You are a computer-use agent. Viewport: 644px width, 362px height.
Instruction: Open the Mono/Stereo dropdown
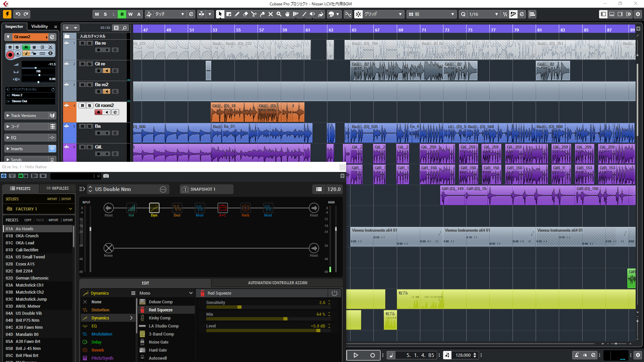(x=166, y=293)
